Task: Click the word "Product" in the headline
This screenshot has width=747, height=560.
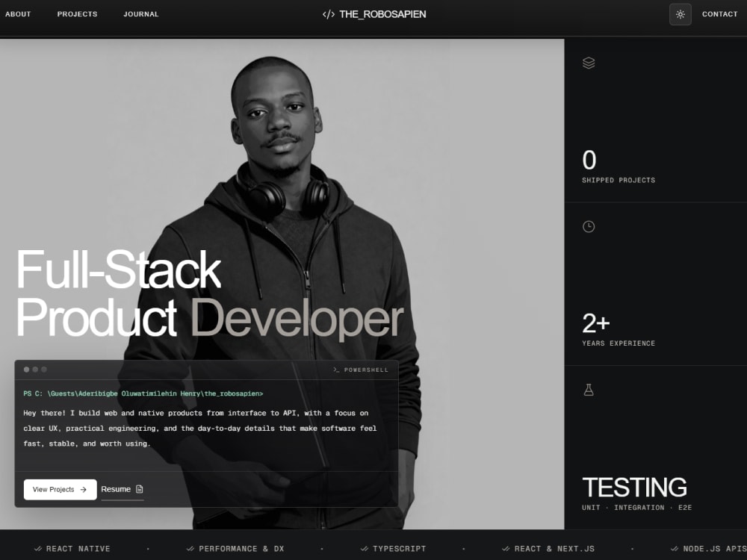Action: tap(96, 317)
